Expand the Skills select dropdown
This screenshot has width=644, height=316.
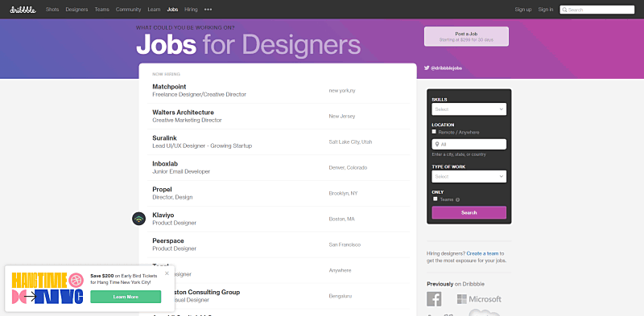click(469, 109)
